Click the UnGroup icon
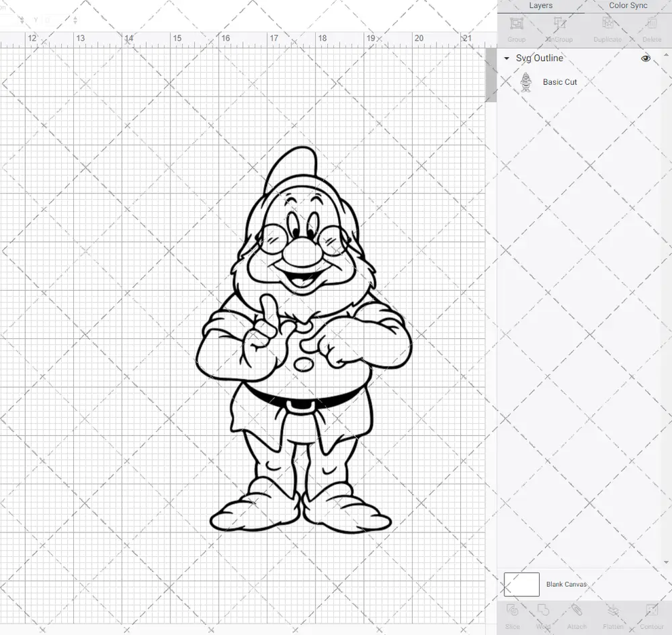Screen dimensions: 672x635 [559, 29]
